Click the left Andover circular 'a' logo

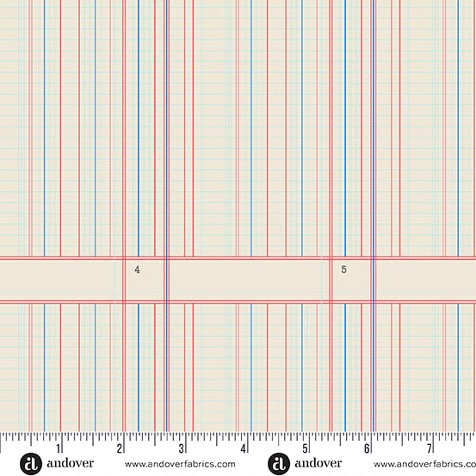(x=31, y=464)
